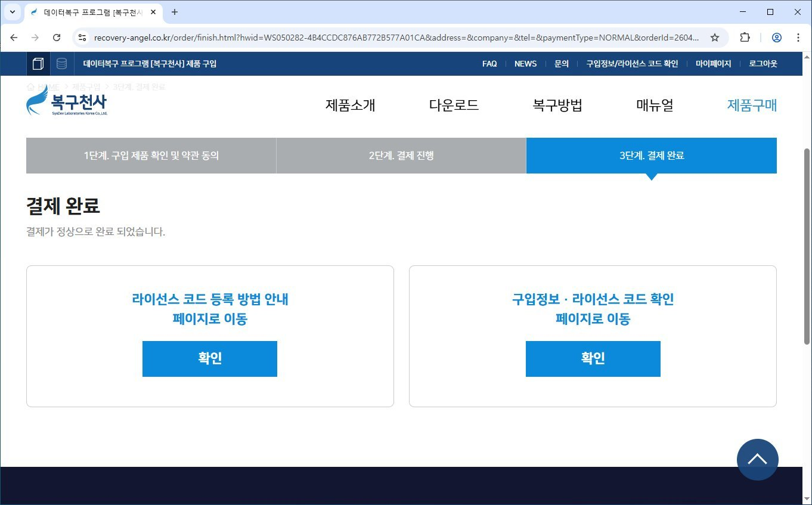
Task: Open 제품구매 menu
Action: pos(752,106)
